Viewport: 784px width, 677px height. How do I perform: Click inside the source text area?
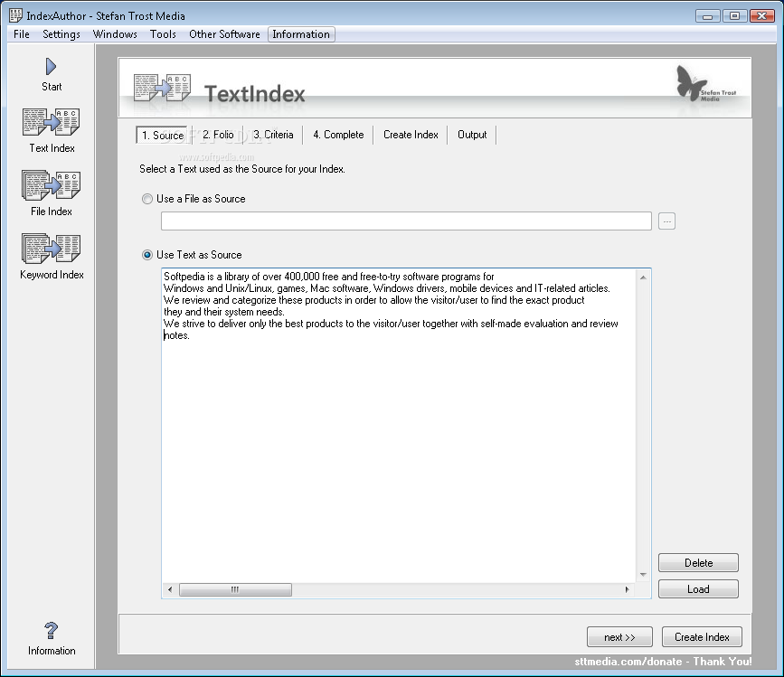(399, 426)
